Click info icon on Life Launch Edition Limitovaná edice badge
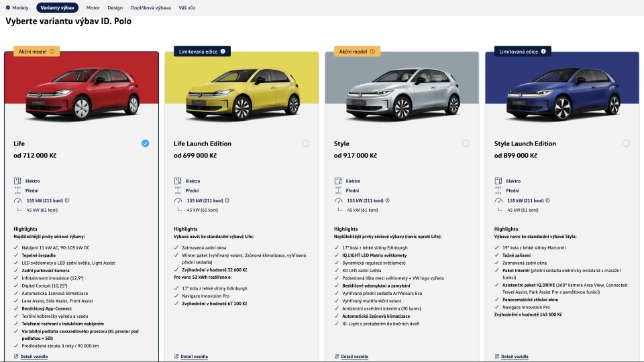This screenshot has width=644, height=362. tap(223, 52)
